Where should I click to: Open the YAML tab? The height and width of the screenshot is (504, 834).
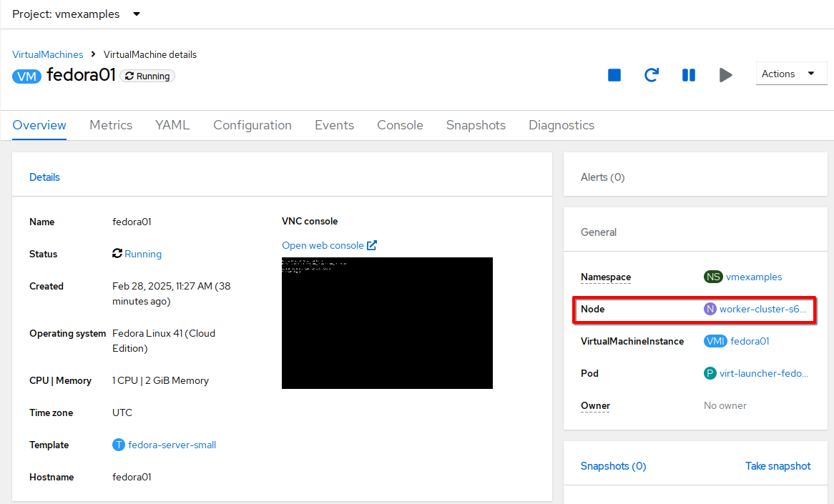pos(172,125)
